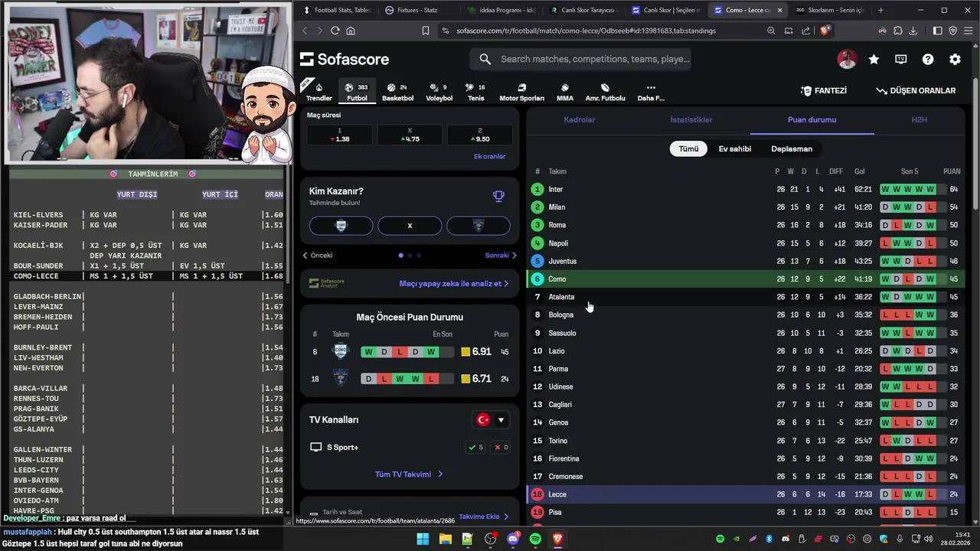This screenshot has height=551, width=980.
Task: Switch to the iddaa Programı browser tab
Action: tap(501, 10)
